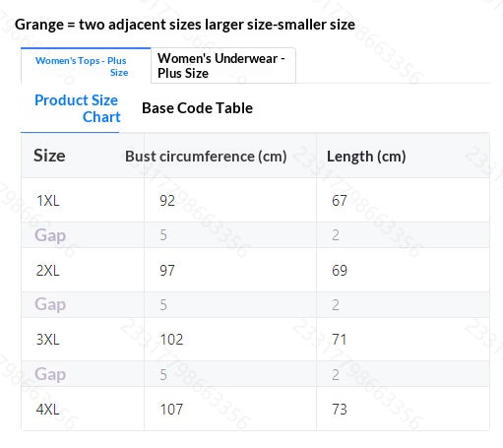503x448 pixels.
Task: Open the Base Code Table tab
Action: 197,108
